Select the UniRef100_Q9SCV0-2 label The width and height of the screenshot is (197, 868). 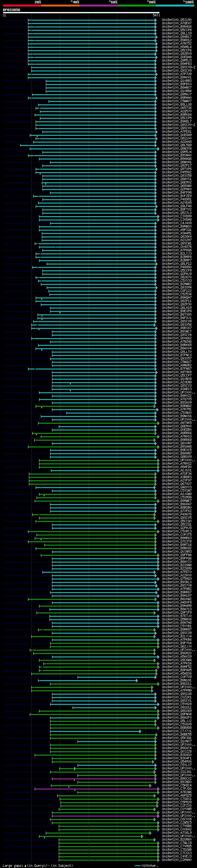179,125
